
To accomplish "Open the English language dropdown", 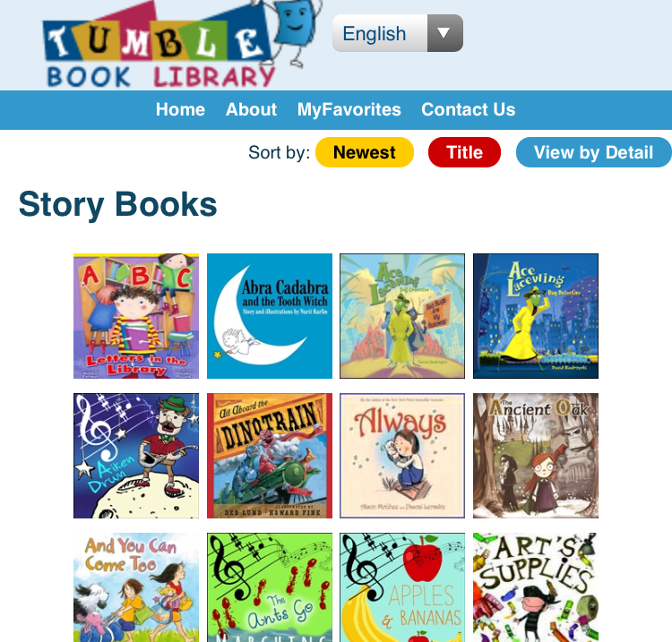I will point(398,33).
